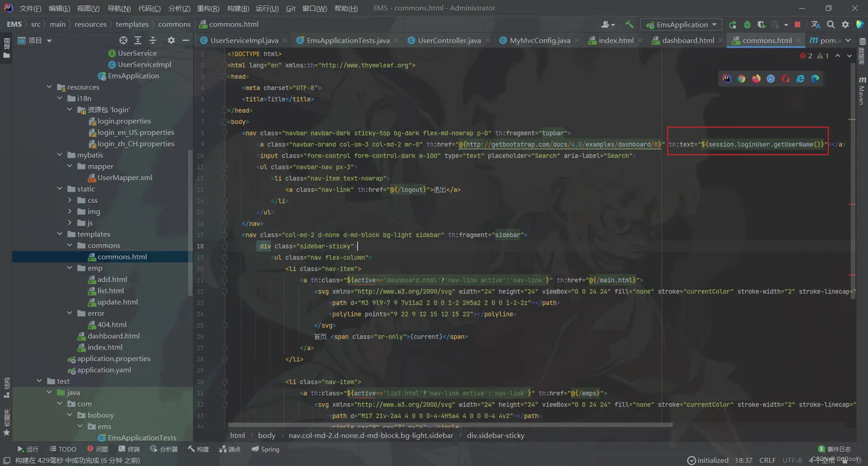Select login_en_US.properties file

tap(136, 132)
